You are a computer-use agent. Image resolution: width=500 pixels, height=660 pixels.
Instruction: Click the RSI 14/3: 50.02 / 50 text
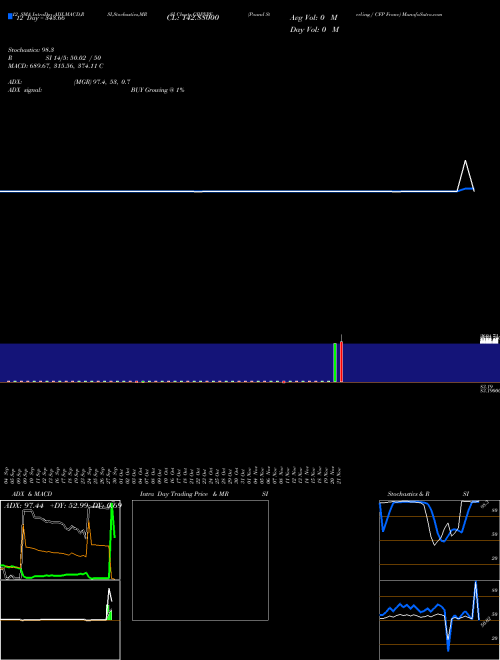point(54,58)
